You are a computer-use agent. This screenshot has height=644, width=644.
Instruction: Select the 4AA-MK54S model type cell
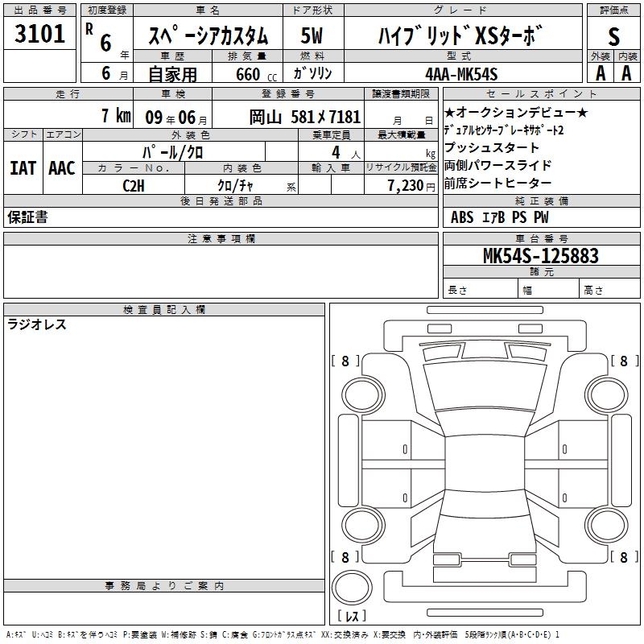463,72
